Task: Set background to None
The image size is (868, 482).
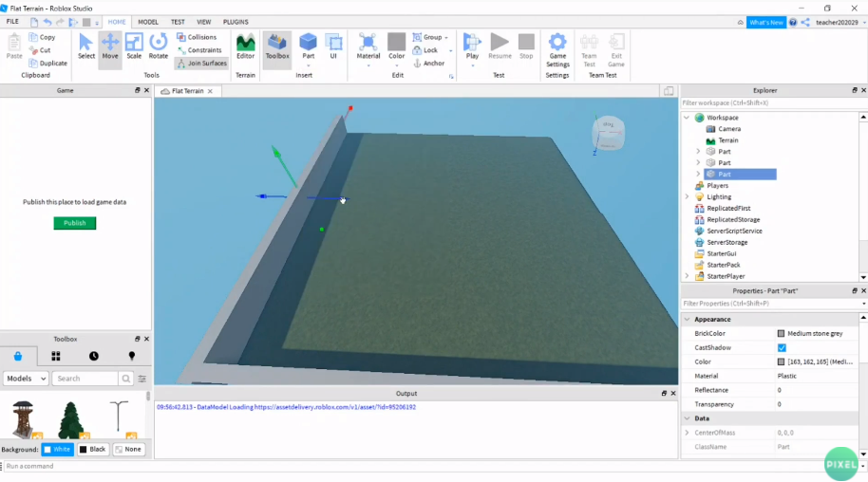Action: (128, 450)
